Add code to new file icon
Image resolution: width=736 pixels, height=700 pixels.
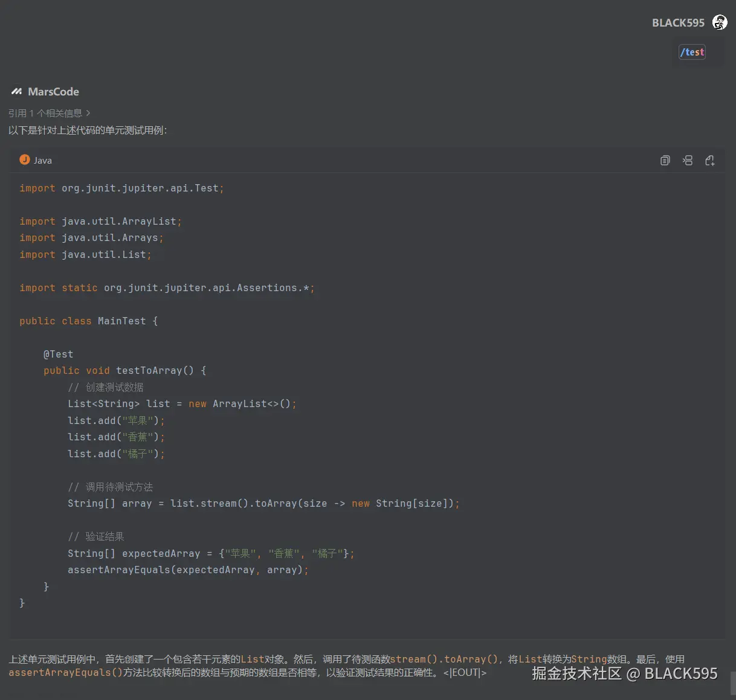pyautogui.click(x=710, y=160)
